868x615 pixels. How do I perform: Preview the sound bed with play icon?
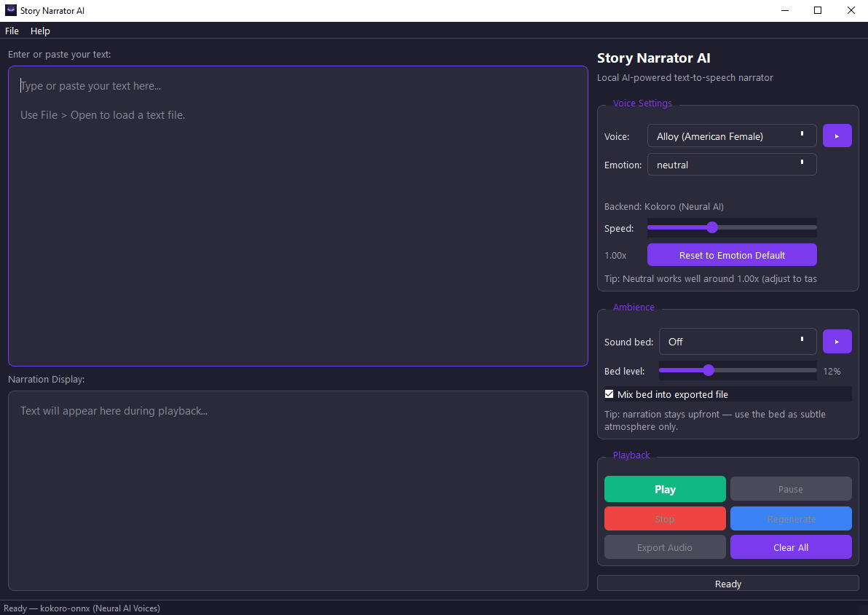837,342
